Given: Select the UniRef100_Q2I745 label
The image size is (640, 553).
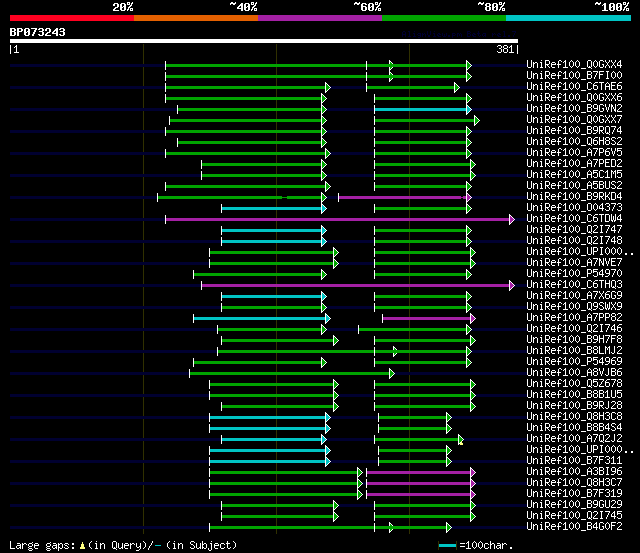Looking at the screenshot, I should pos(574,516).
